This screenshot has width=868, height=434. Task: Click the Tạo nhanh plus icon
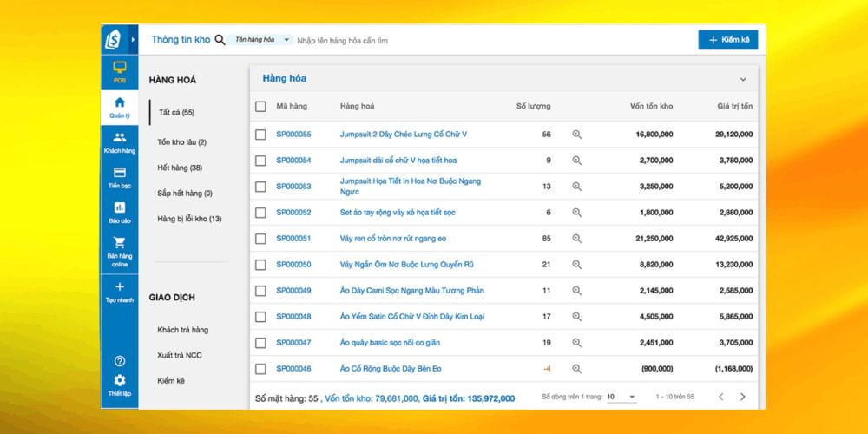119,287
